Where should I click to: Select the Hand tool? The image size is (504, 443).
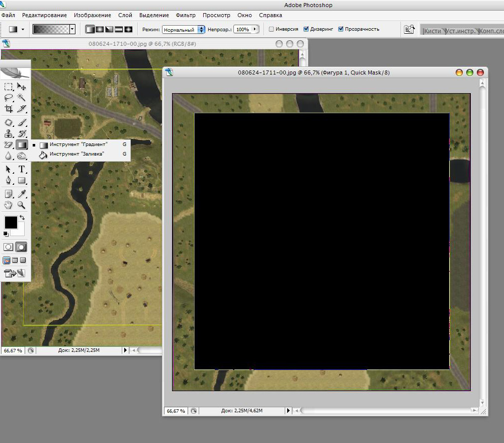pos(9,205)
